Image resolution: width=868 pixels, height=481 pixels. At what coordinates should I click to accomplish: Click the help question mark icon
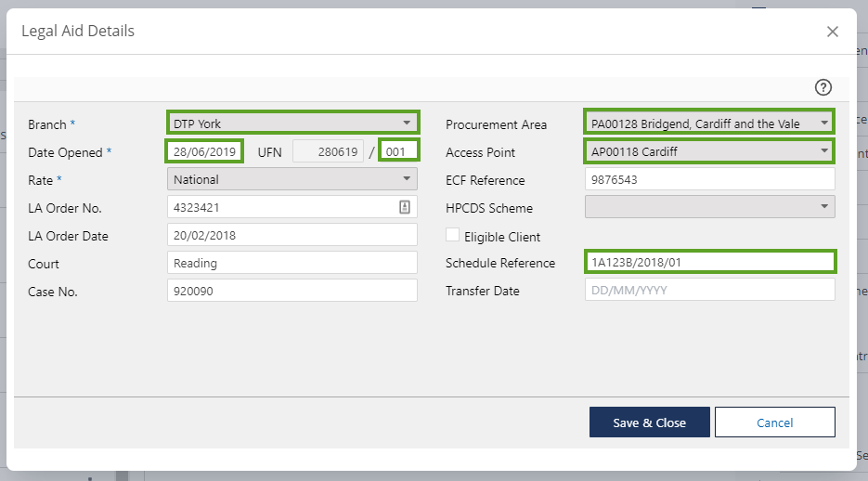pos(823,87)
